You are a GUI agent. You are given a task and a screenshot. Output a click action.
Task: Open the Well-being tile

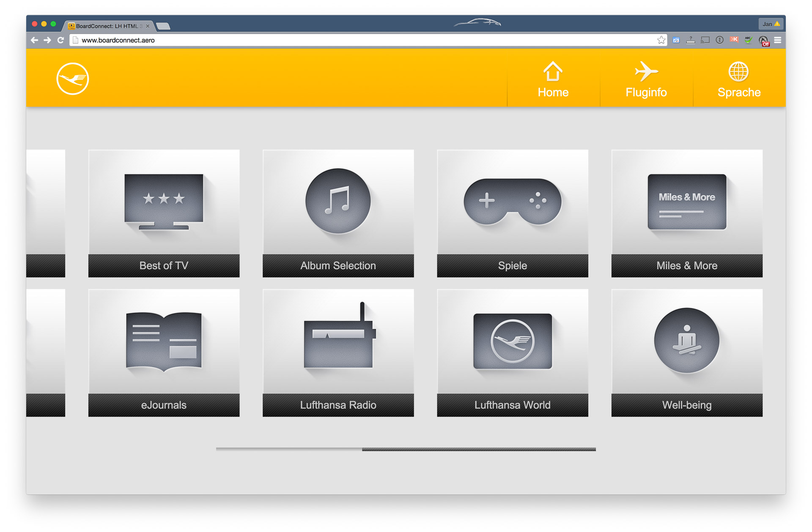[687, 353]
